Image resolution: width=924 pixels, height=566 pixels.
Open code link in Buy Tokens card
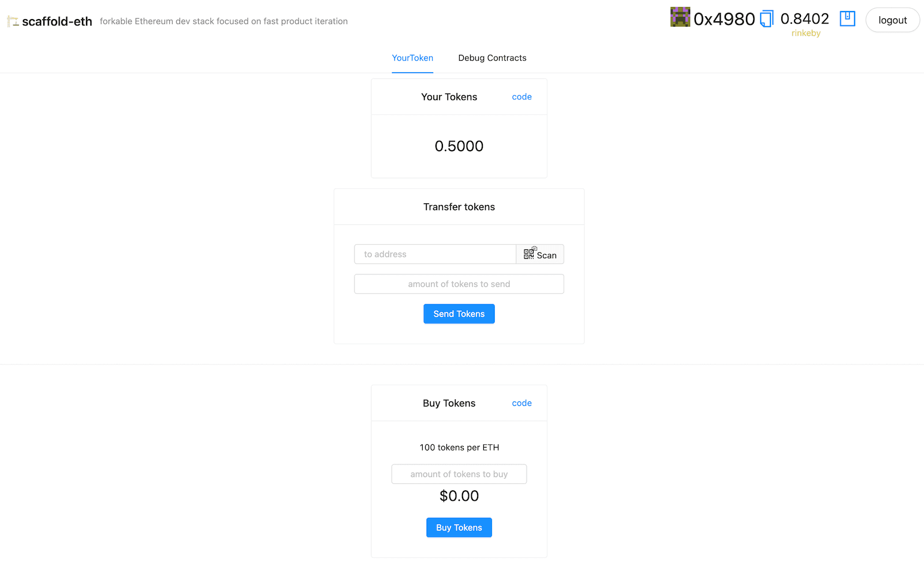521,403
